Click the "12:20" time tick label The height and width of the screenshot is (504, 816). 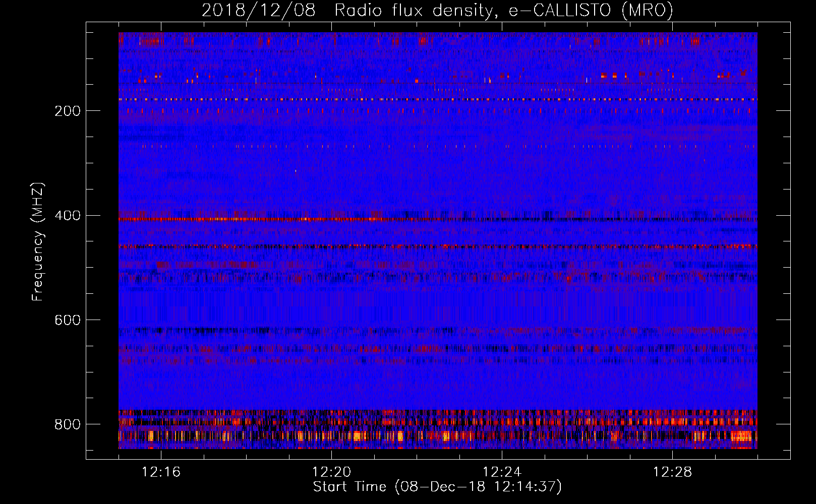tap(331, 472)
